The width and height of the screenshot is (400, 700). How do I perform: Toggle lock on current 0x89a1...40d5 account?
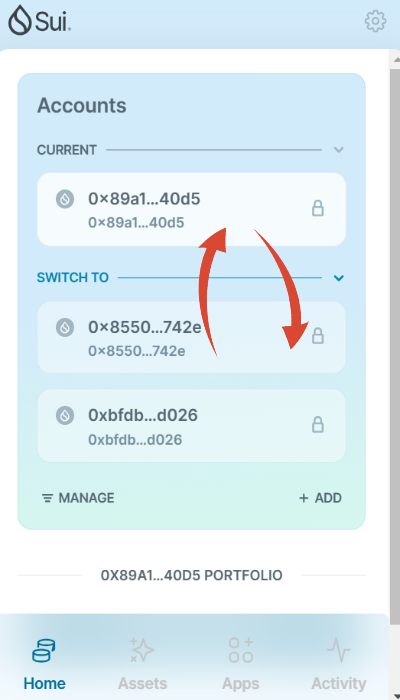click(317, 208)
